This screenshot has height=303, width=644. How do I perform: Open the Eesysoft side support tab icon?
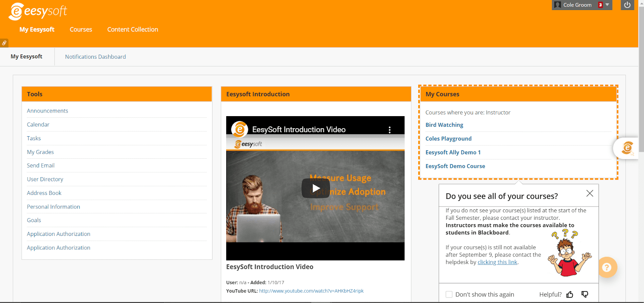(627, 148)
